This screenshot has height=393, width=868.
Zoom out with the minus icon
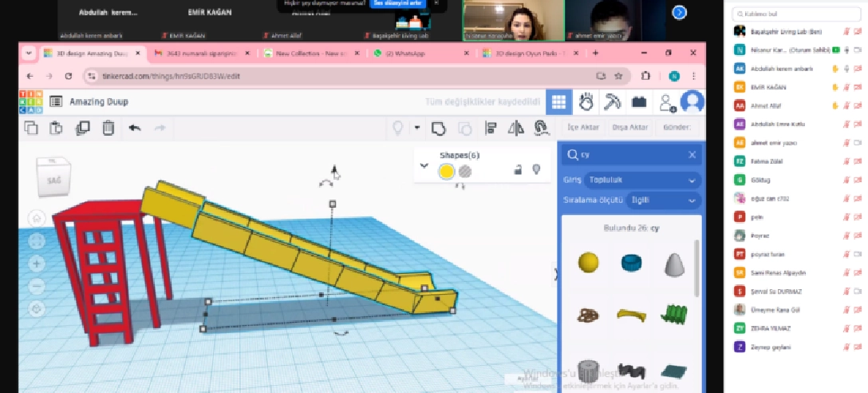(37, 287)
